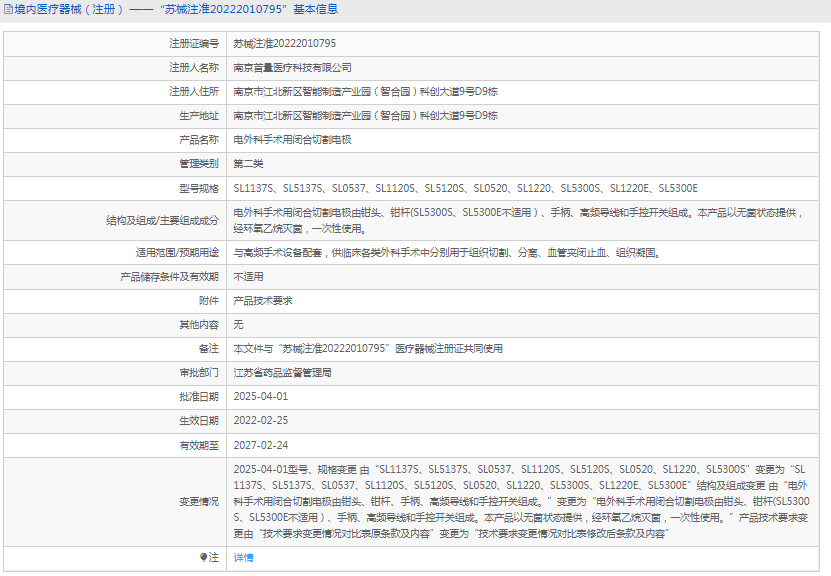The image size is (831, 576).
Task: Click the 适用范围 description about 高频手术设备
Action: pos(448,253)
